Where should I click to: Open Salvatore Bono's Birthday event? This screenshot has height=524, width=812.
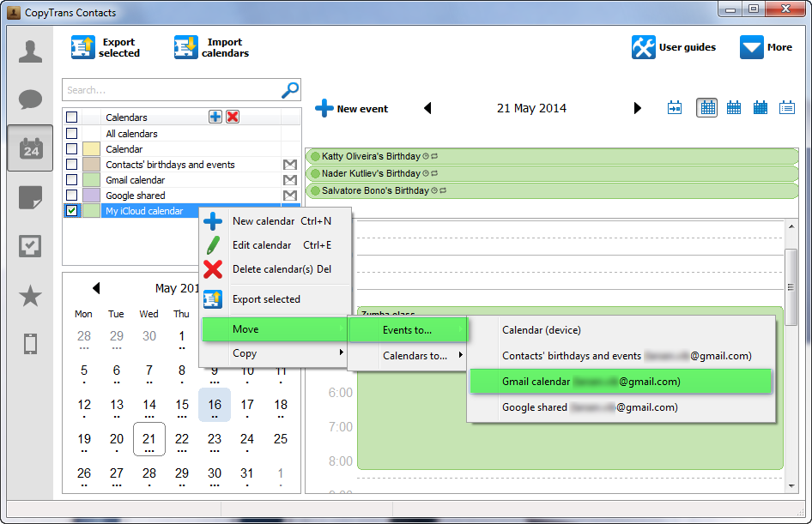pos(552,190)
